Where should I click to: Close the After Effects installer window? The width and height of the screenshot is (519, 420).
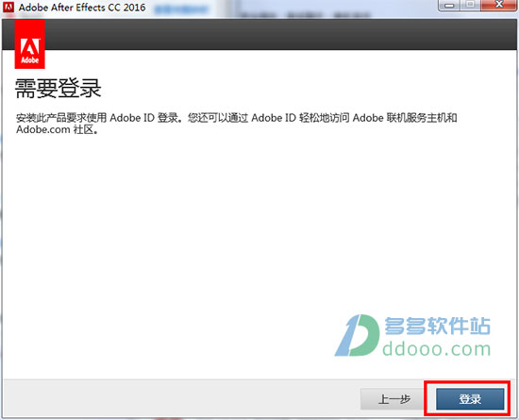(x=498, y=5)
